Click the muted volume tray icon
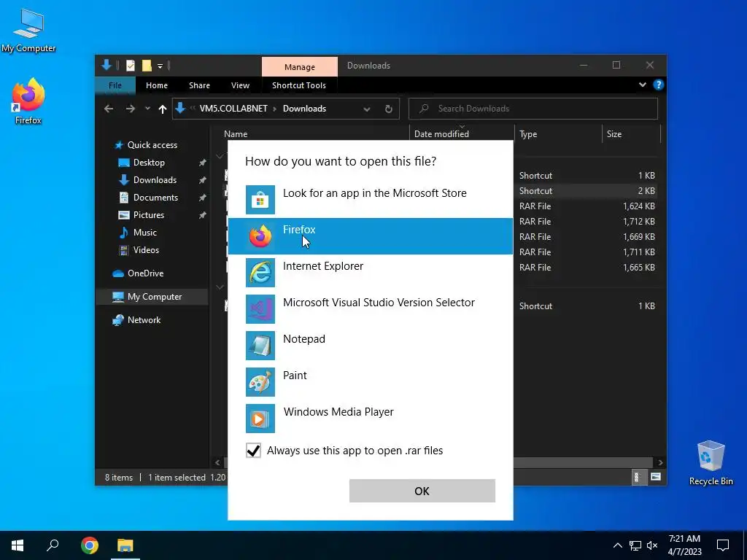 click(x=652, y=545)
